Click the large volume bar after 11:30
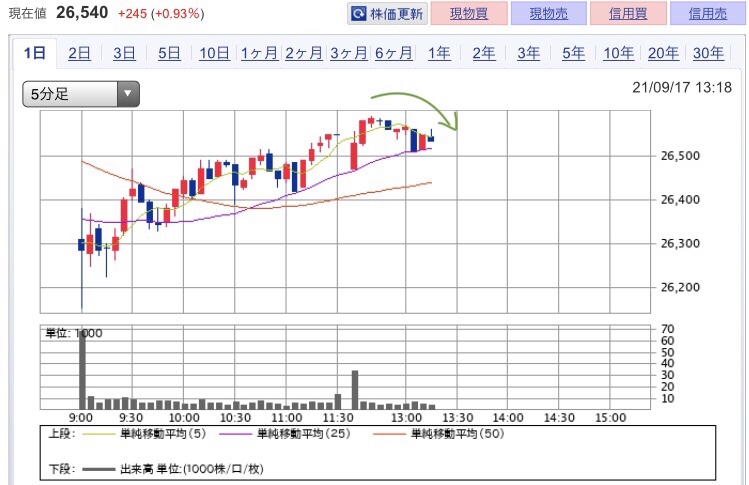This screenshot has width=749, height=485. [x=355, y=390]
